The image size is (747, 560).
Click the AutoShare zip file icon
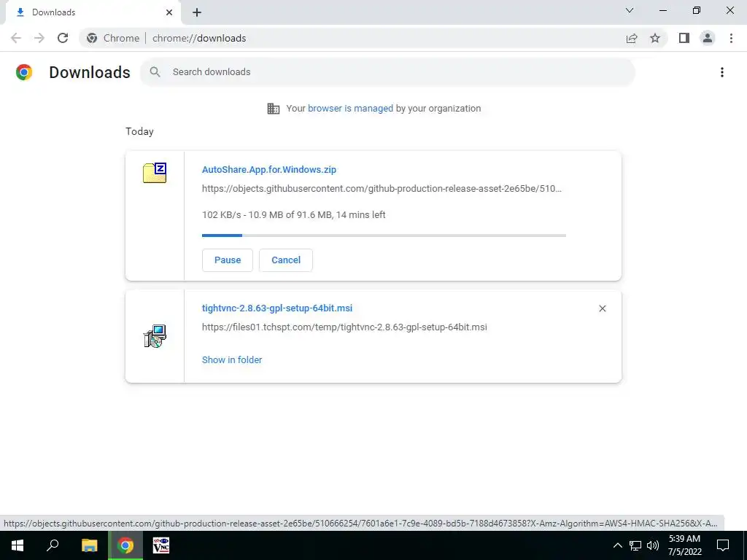(x=155, y=173)
